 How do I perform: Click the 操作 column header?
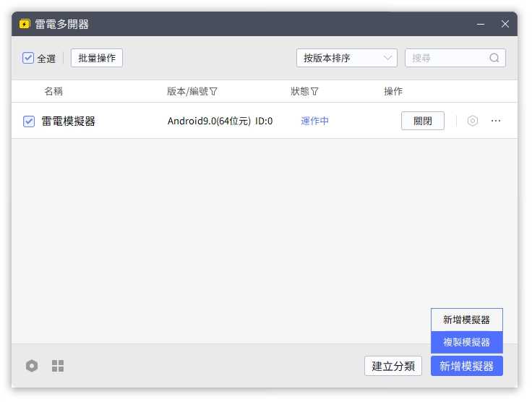coord(393,91)
